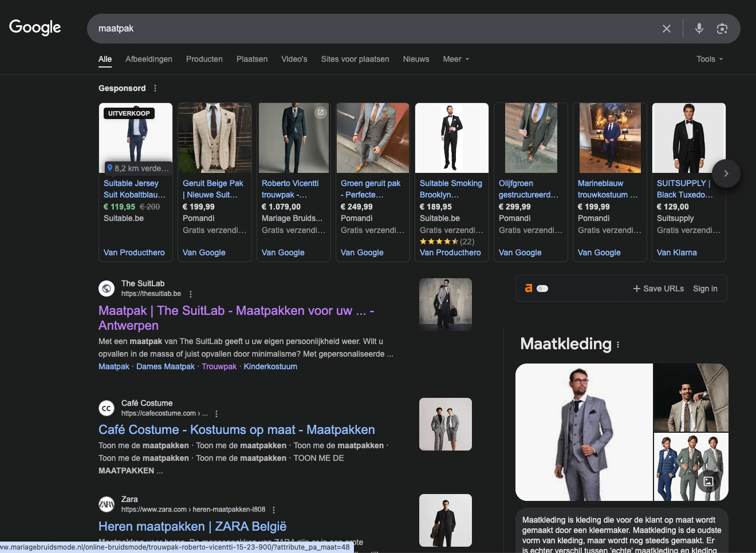Click the Zara site favicon
Viewport: 756px width, 553px height.
coord(107,504)
